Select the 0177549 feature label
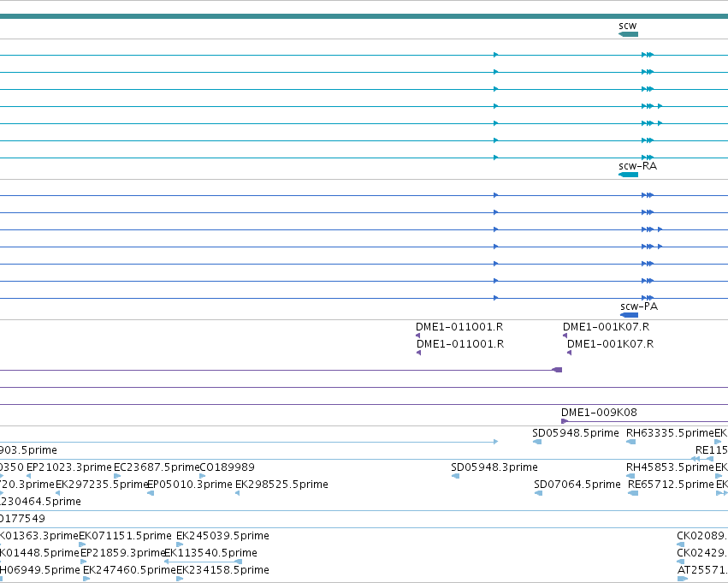 coord(22,519)
